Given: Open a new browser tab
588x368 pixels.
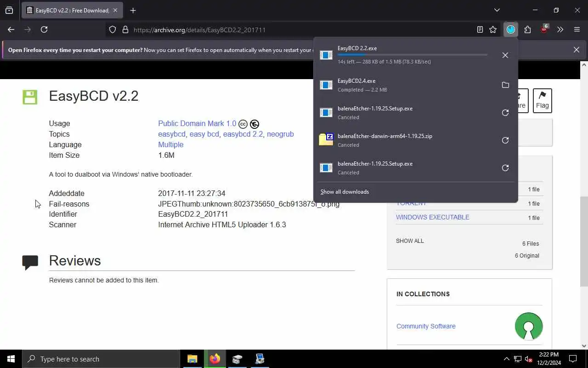Looking at the screenshot, I should point(133,10).
